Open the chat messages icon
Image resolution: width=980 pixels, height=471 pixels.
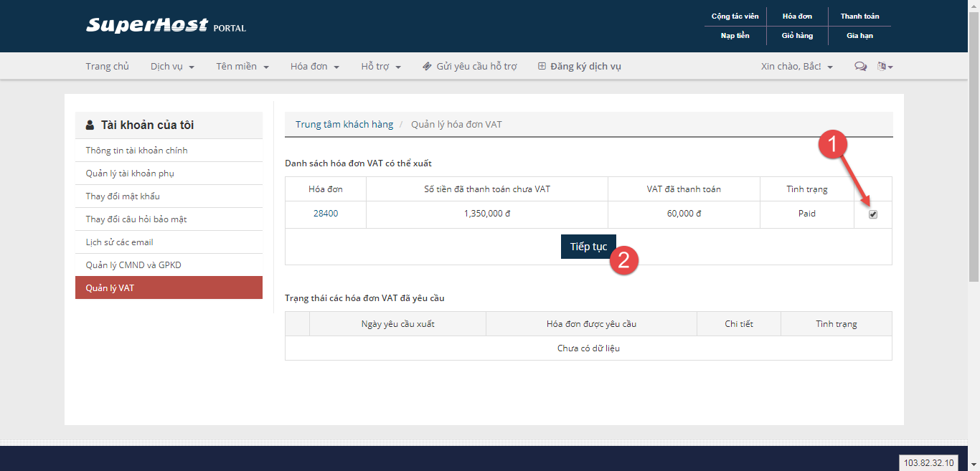[860, 67]
